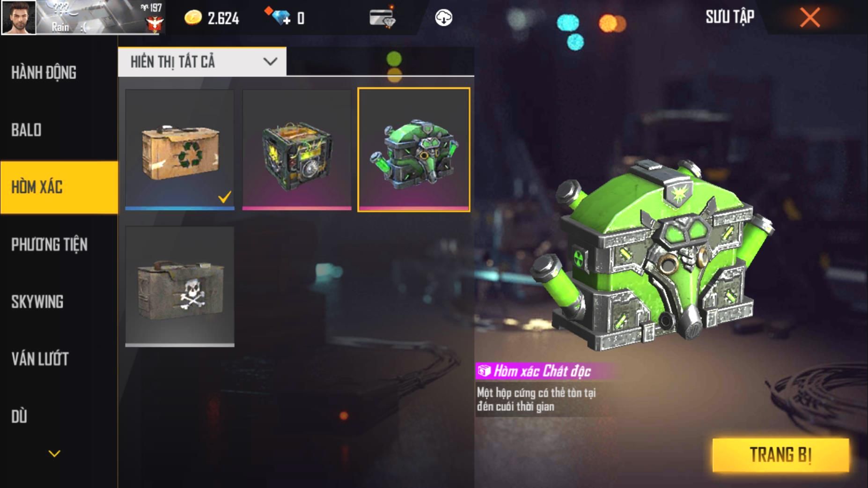
Task: Select the skull and crossbones crate skin
Action: click(180, 286)
